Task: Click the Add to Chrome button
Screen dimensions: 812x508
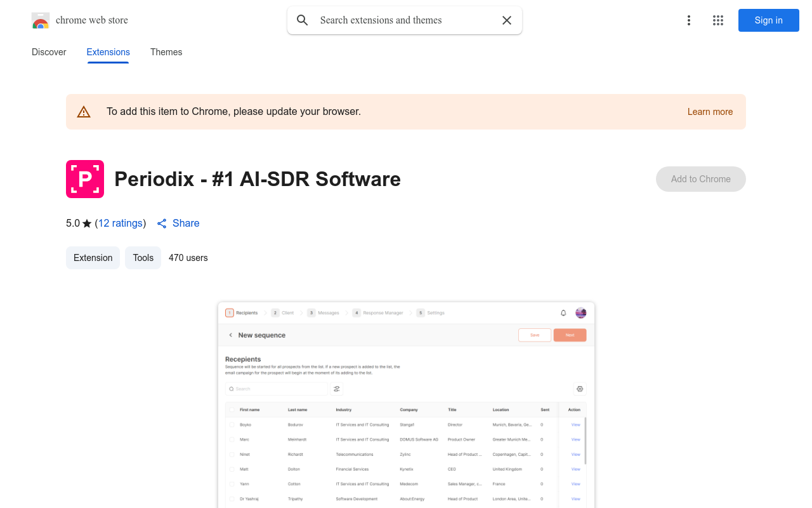Action: coord(701,179)
